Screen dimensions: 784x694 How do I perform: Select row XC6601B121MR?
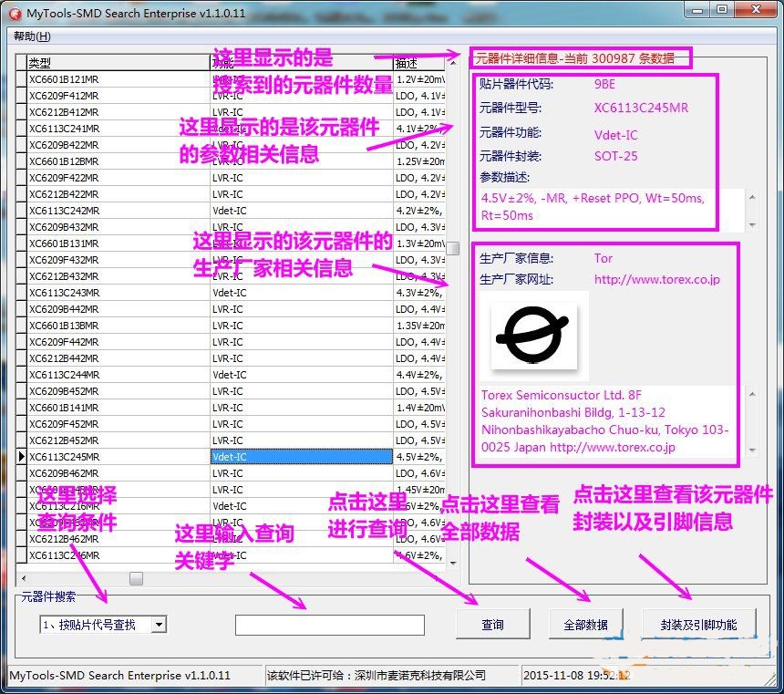230,79
